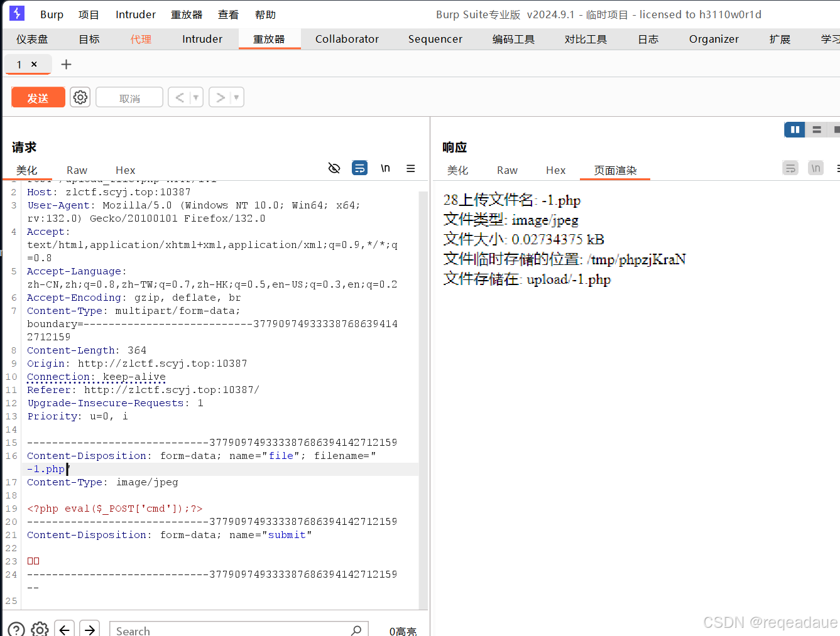
Task: Switch to 目标 target tab
Action: (x=89, y=39)
